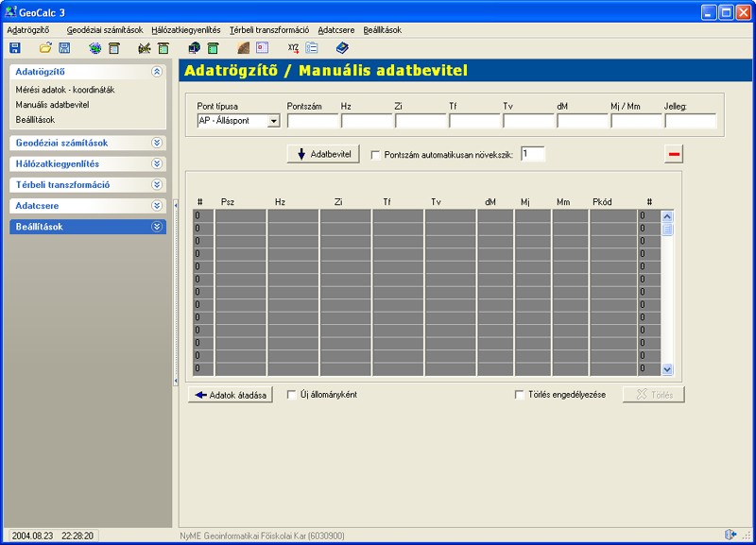Click the brown terrain toolbar icon
The width and height of the screenshot is (756, 545).
click(244, 48)
